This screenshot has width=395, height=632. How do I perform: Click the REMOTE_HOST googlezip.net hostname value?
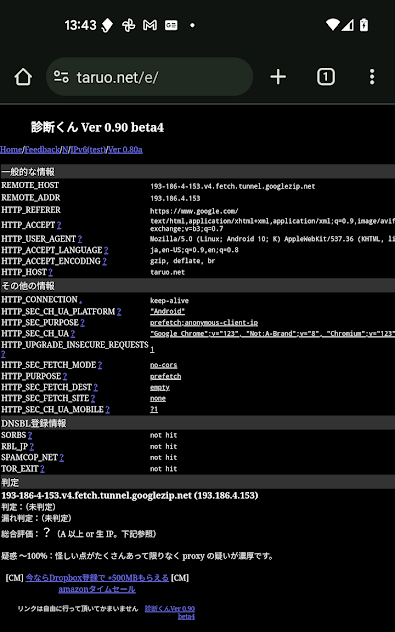tap(233, 186)
